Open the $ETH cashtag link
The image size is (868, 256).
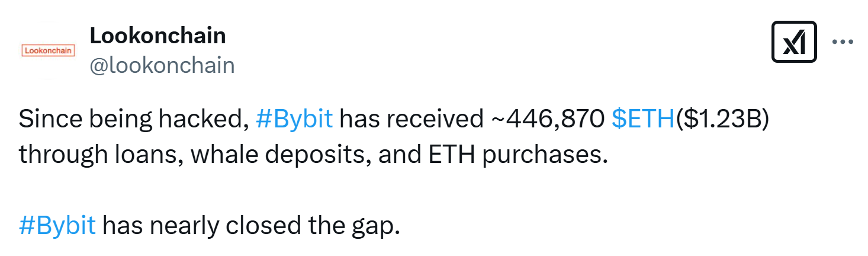pos(643,120)
